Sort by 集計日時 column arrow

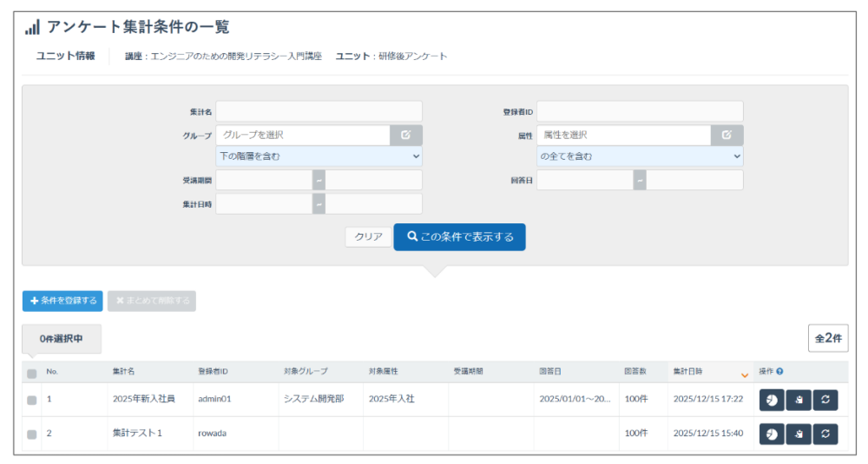[744, 375]
